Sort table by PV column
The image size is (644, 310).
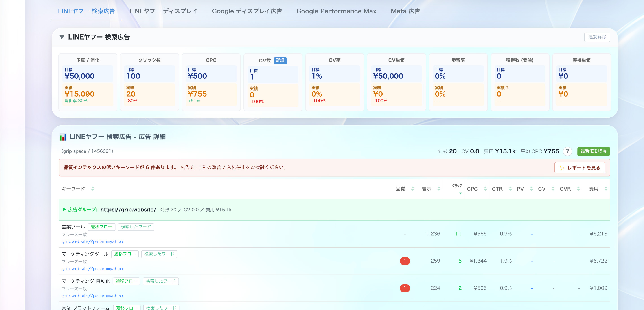532,189
